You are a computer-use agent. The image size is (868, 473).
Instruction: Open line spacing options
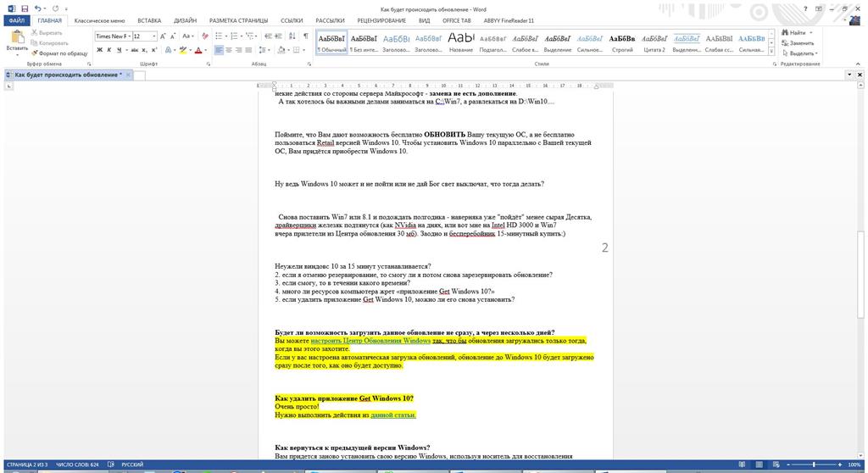tap(263, 50)
